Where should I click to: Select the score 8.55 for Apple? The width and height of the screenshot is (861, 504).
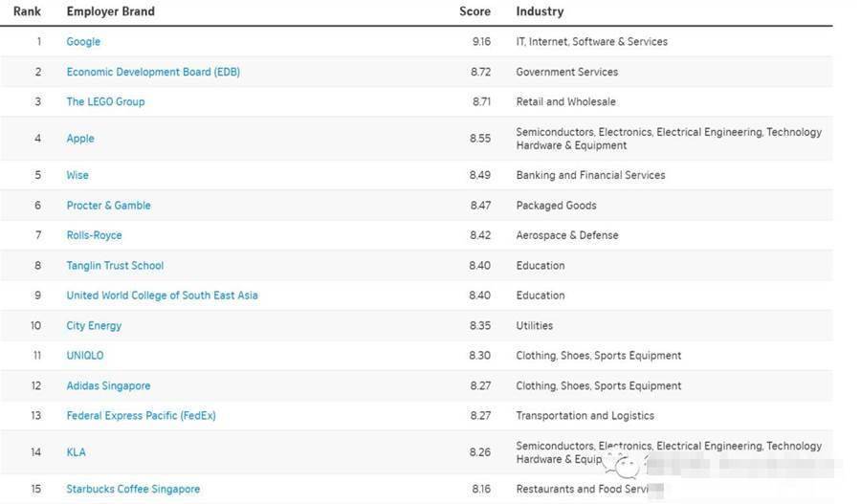click(480, 139)
